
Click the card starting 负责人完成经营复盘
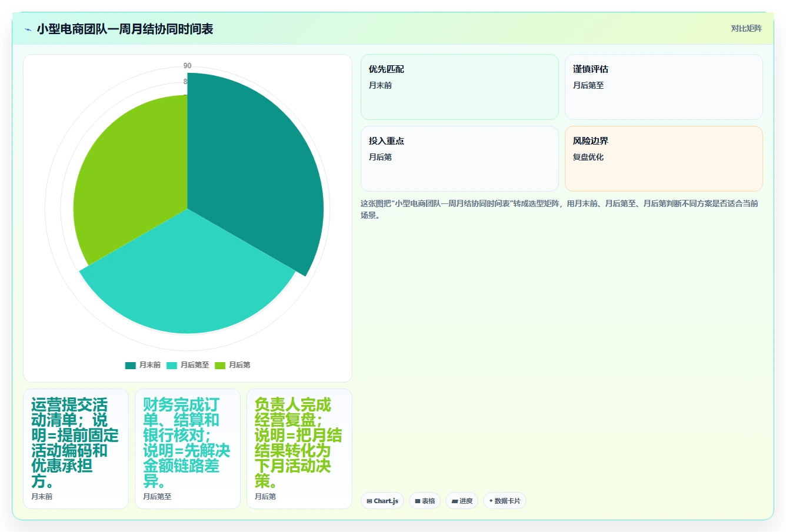[299, 449]
